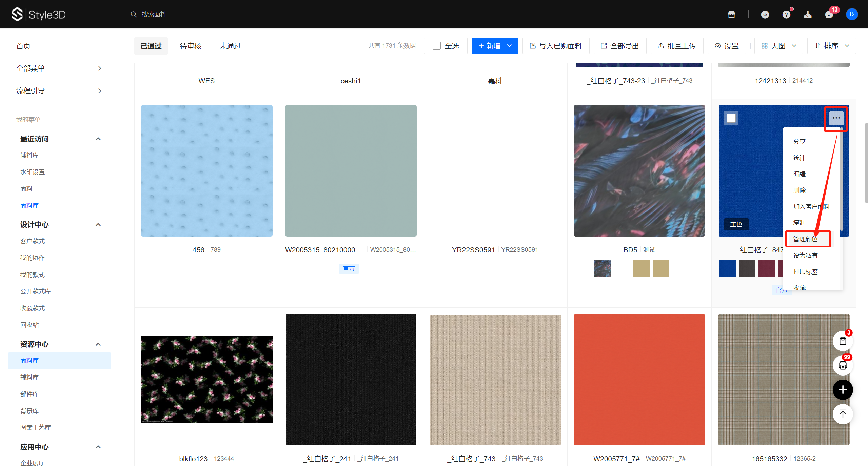Select 管理颜色 in the context menu
868x466 pixels.
point(805,239)
